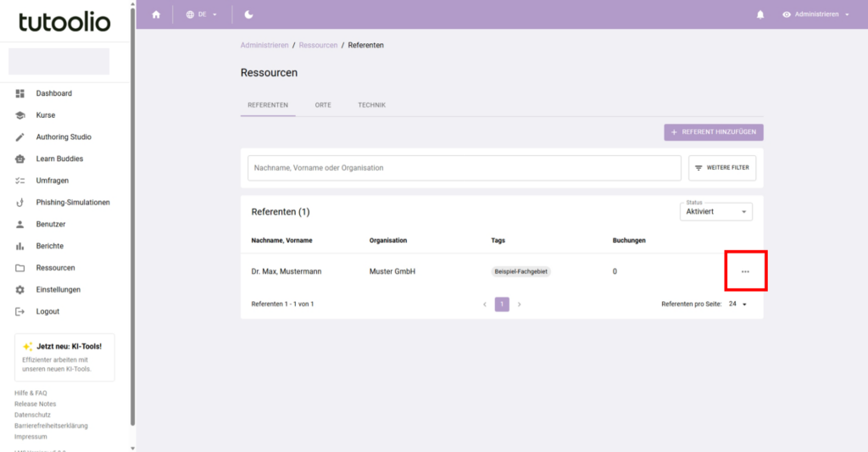Click the Muster GmbH organisation cell
The height and width of the screenshot is (452, 868).
pos(392,271)
